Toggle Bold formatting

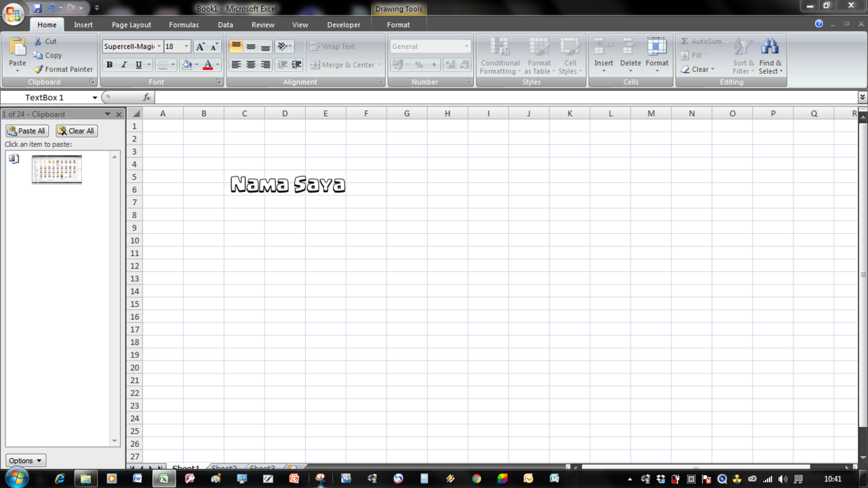coord(109,65)
